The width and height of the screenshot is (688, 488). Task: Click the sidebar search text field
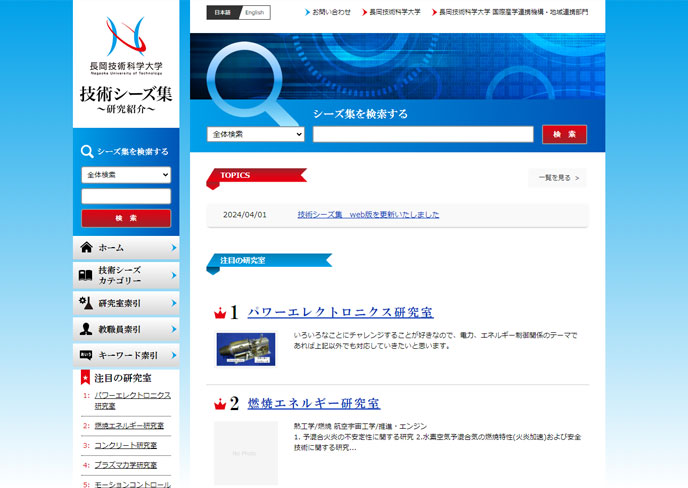126,196
